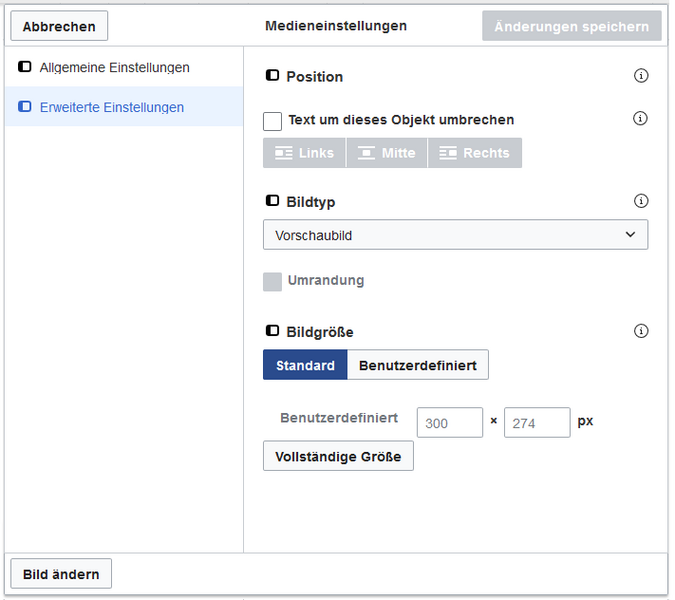Enable Text um dieses Objekt umbrechen checkbox
Viewport: 675px width, 600px height.
point(272,121)
